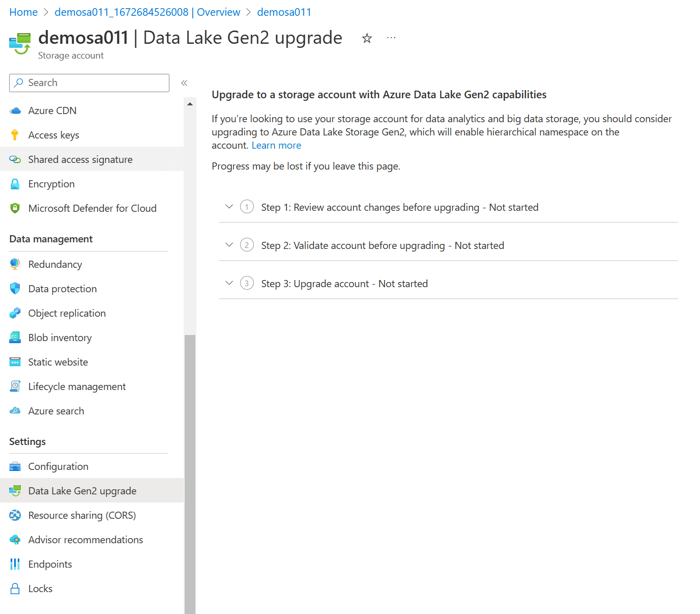Click Step 2 Validate account title
Image resolution: width=700 pixels, height=614 pixels.
(x=383, y=245)
